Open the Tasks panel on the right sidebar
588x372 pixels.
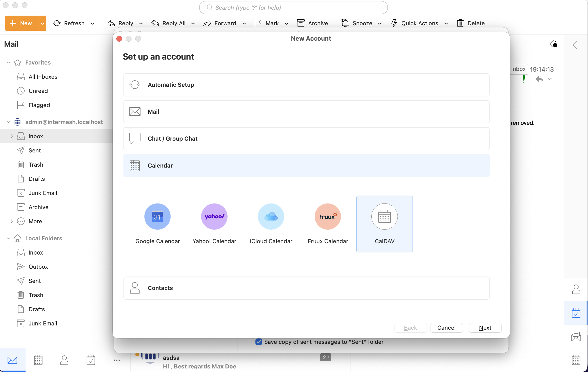click(576, 313)
